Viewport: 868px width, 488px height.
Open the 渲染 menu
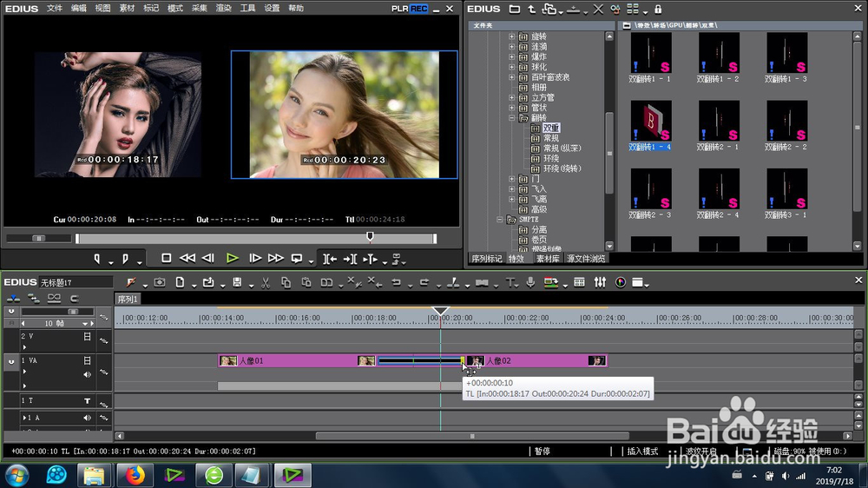tap(223, 9)
